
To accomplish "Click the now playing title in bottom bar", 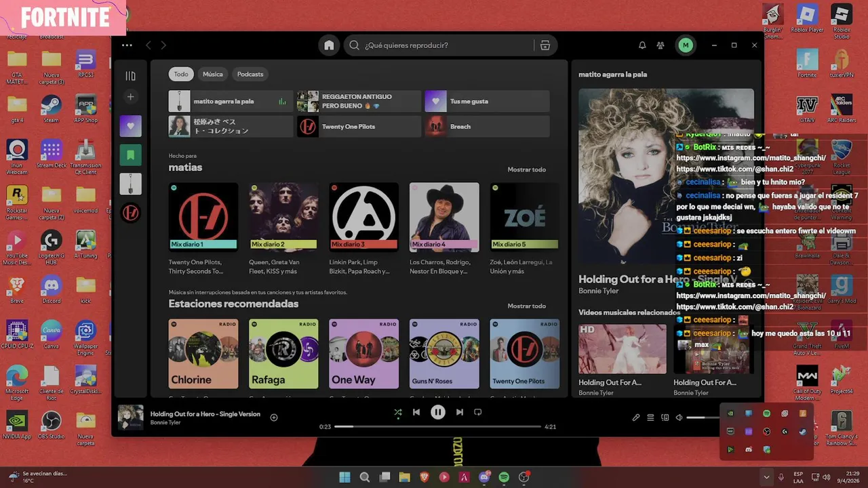I will tap(205, 413).
